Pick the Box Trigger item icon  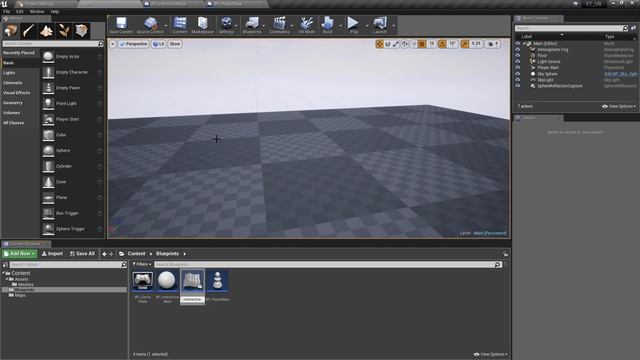(48, 213)
